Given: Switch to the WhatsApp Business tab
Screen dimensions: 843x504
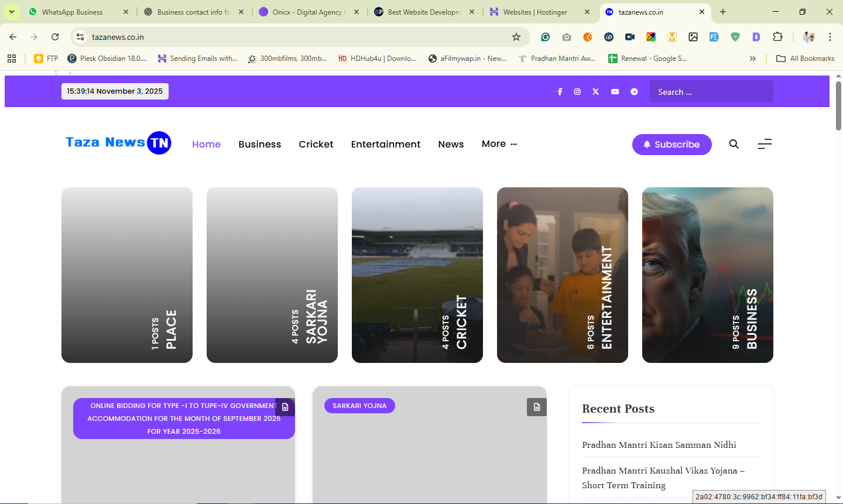Looking at the screenshot, I should point(73,12).
